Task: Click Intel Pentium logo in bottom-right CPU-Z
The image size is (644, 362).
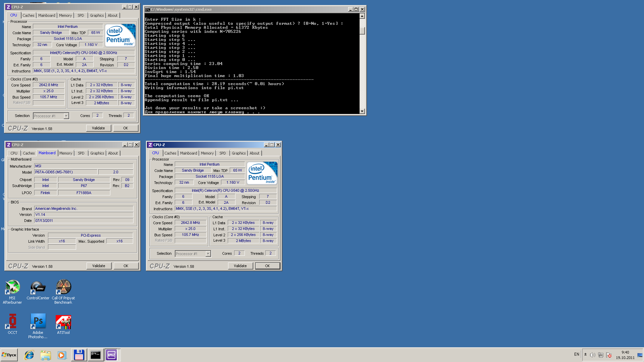Action: (x=262, y=173)
